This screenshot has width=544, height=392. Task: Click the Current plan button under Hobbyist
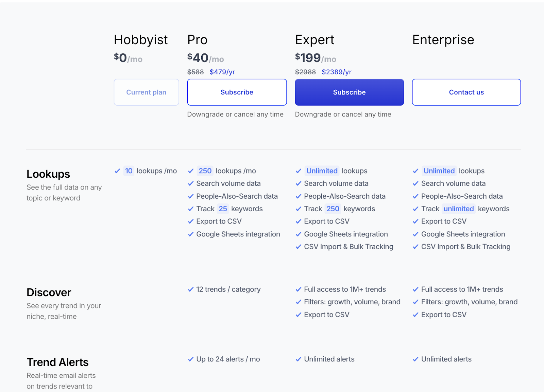point(146,92)
